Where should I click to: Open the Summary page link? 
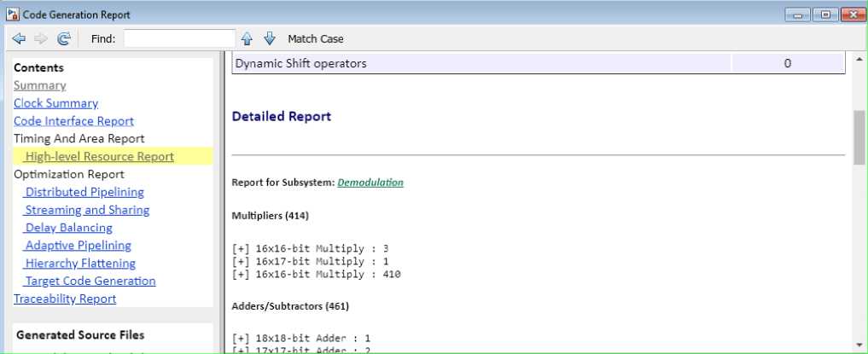pyautogui.click(x=39, y=85)
